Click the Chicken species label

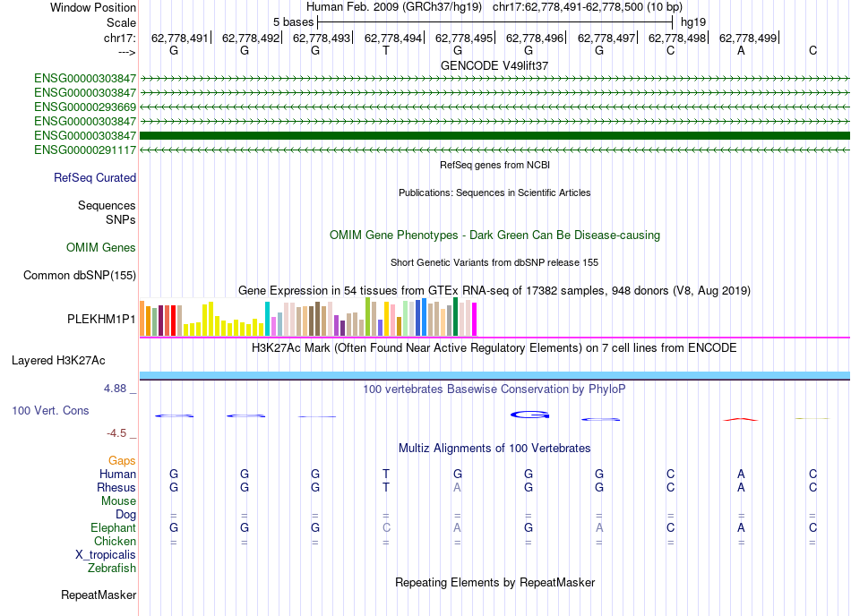pos(115,541)
